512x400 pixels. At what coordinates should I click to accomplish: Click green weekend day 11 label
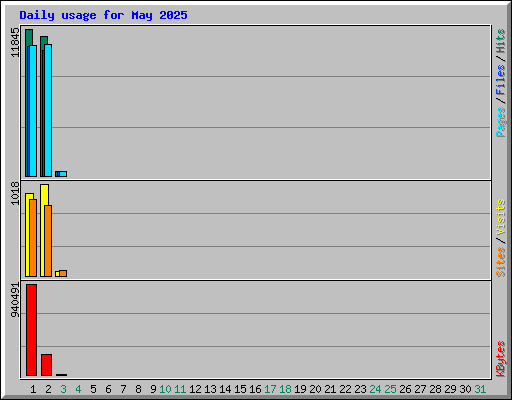click(x=180, y=389)
